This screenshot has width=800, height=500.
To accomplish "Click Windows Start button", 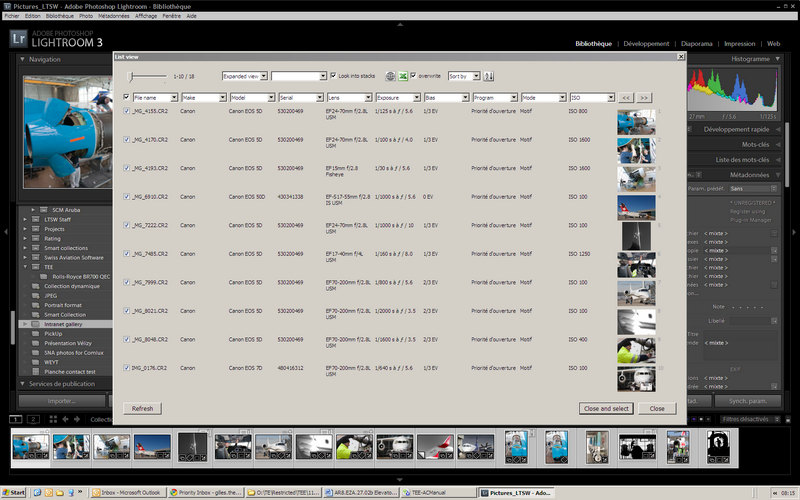I will tap(14, 492).
